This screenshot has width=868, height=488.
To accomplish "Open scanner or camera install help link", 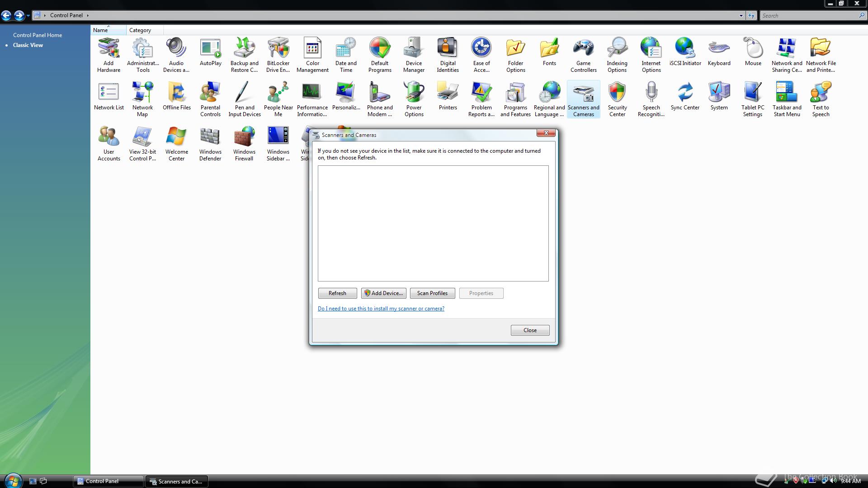I will [x=381, y=309].
